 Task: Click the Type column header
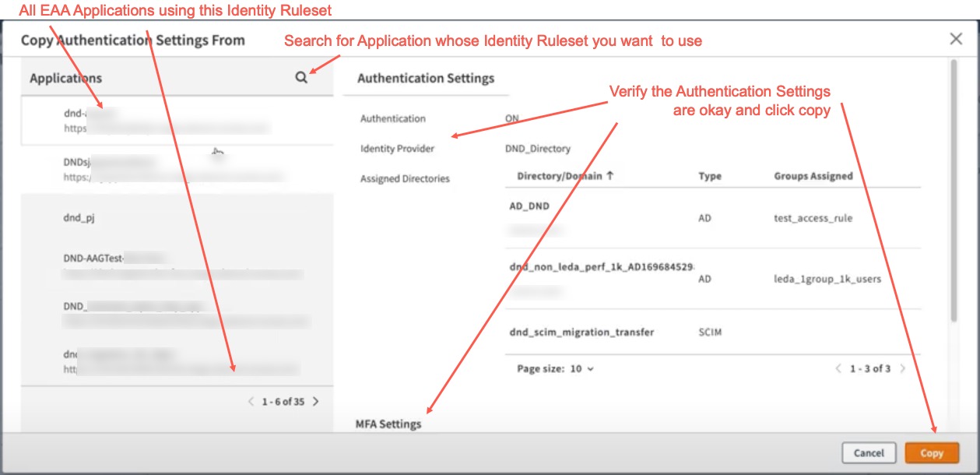click(x=710, y=176)
